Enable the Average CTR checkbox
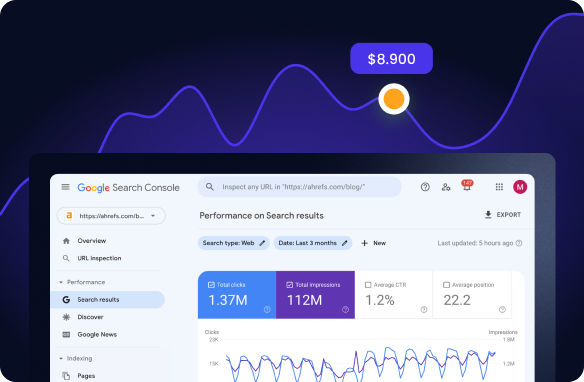The image size is (584, 382). (368, 285)
